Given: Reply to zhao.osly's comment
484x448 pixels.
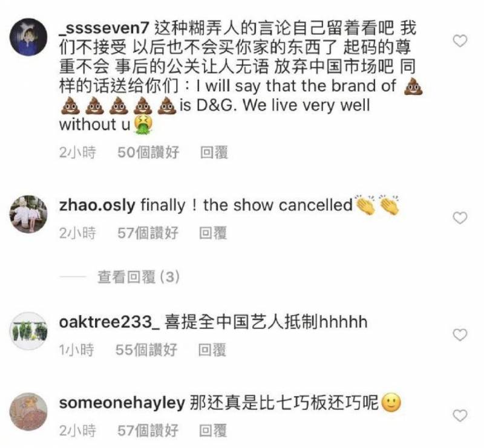Looking at the screenshot, I should coord(213,233).
